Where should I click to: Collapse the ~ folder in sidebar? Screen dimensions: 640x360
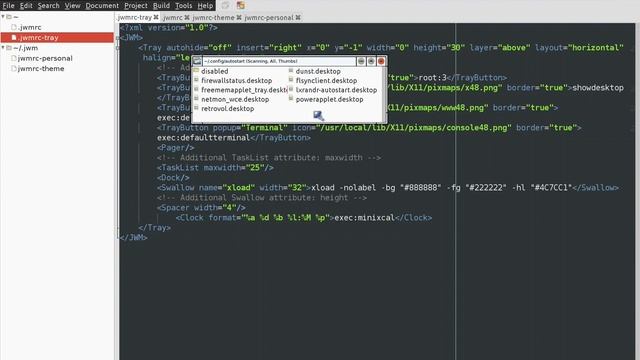tap(3, 17)
